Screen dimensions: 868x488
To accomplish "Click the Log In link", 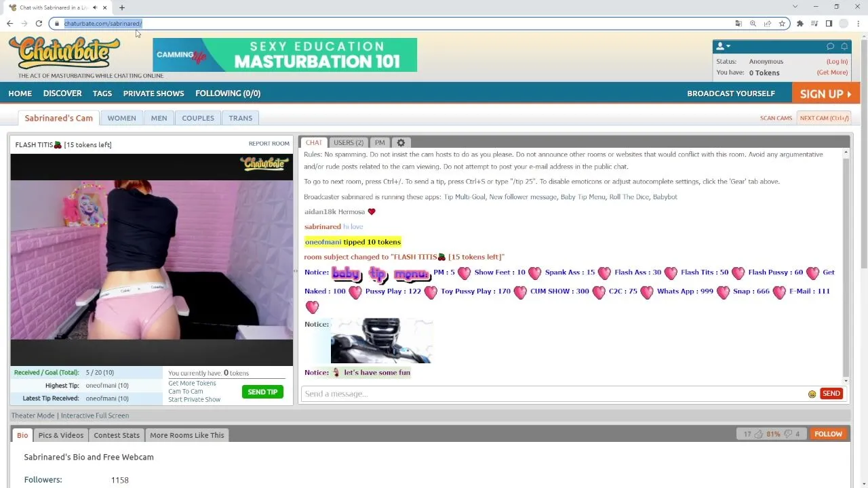I will click(x=837, y=62).
